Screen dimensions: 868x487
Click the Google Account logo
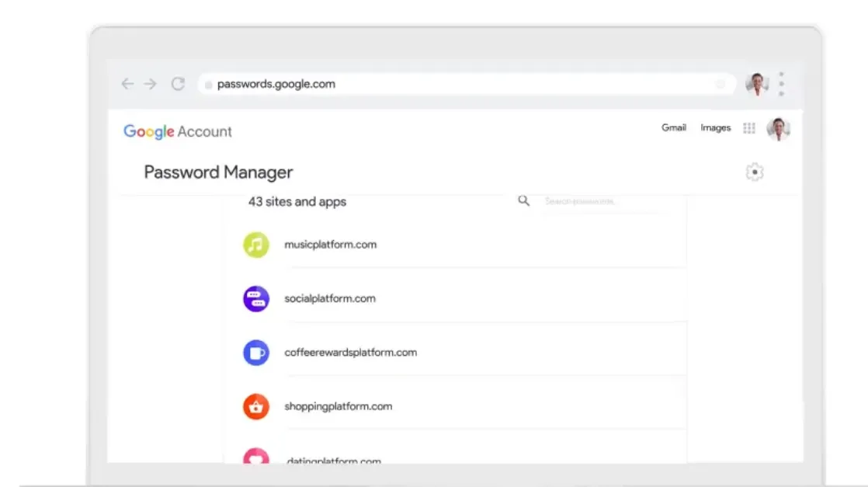pyautogui.click(x=178, y=131)
